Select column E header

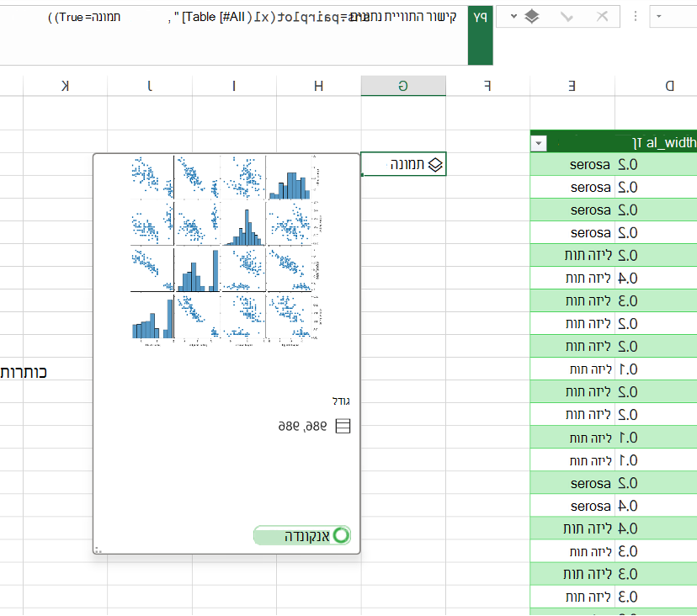click(572, 86)
